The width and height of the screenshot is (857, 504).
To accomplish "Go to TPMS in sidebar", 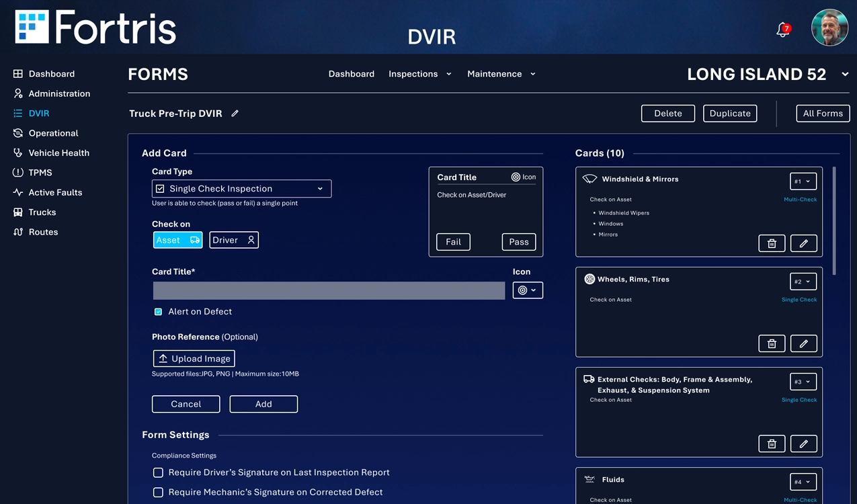I will (40, 173).
